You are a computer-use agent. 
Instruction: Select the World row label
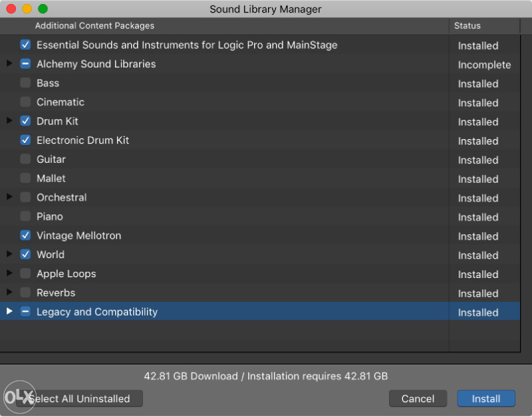(x=51, y=255)
